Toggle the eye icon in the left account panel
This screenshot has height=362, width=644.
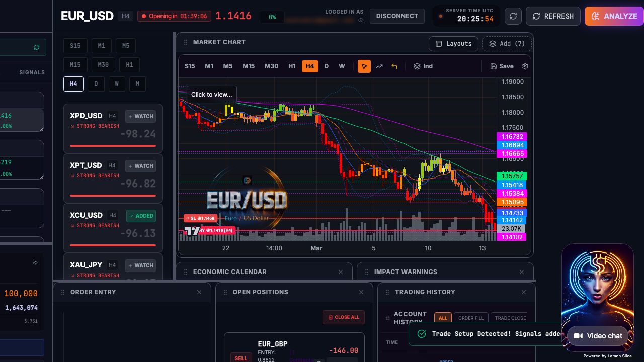coord(35,263)
